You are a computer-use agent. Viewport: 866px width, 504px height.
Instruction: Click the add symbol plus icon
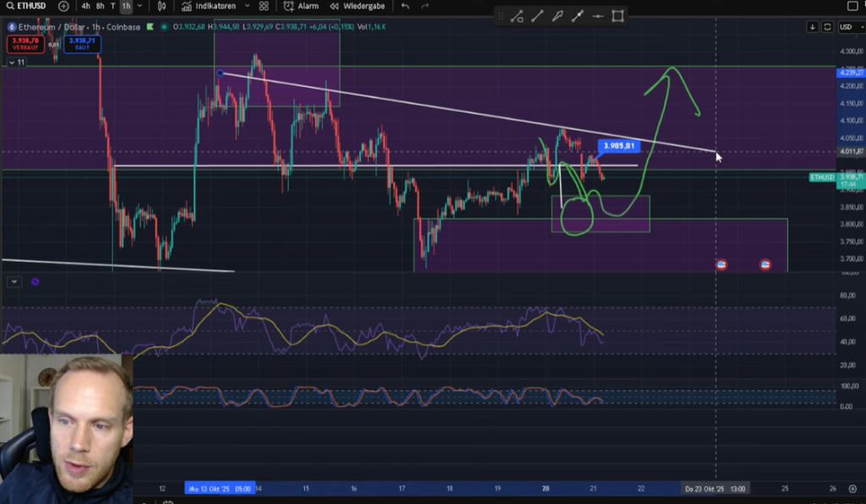pos(63,6)
